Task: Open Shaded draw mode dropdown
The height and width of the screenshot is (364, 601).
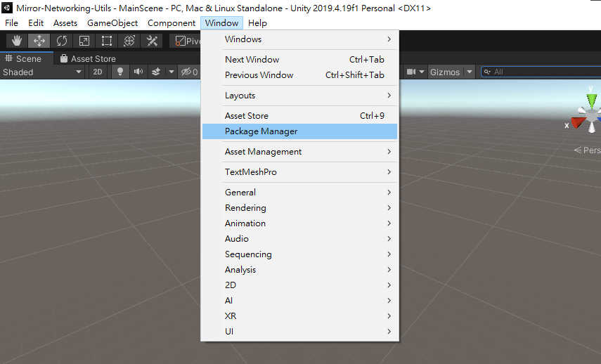Action: tap(42, 72)
